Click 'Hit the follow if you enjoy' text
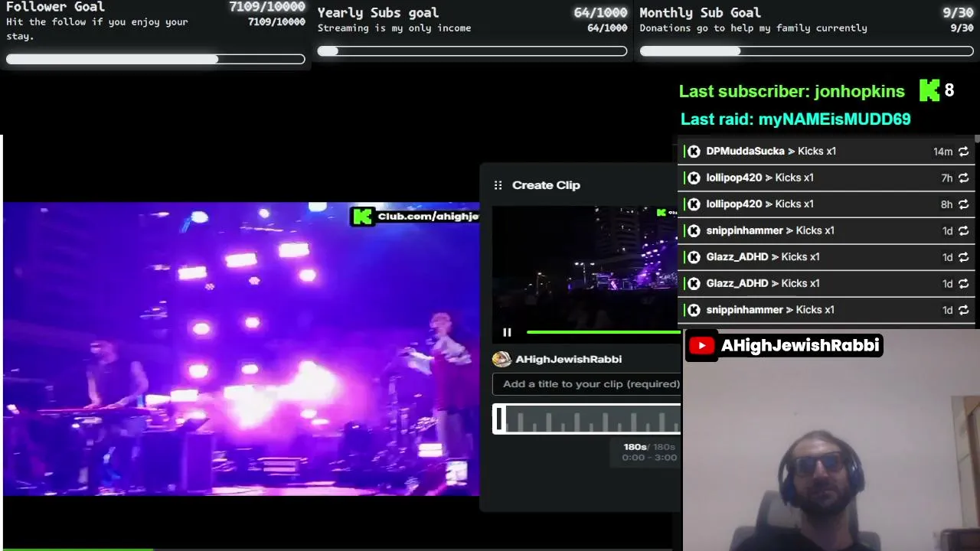 coord(97,28)
